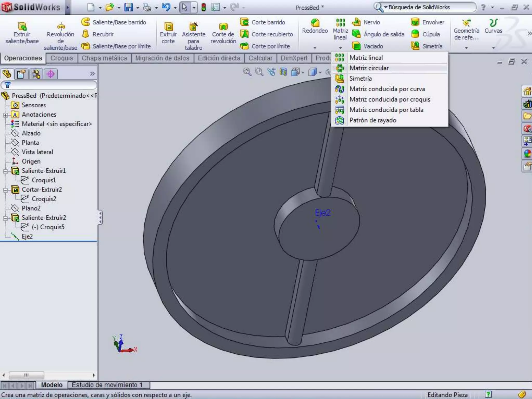Select Eje2 in the feature tree
Screen dimensions: 532x399
click(27, 236)
